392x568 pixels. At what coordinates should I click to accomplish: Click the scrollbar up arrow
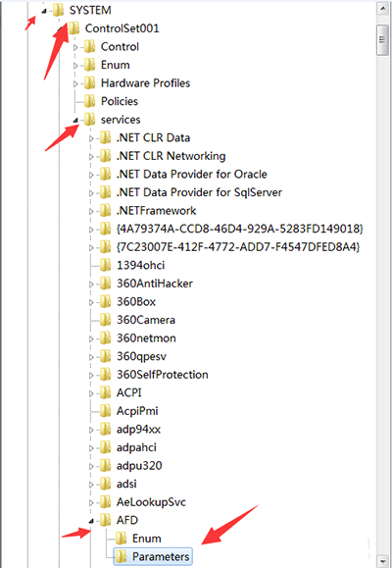(x=382, y=9)
